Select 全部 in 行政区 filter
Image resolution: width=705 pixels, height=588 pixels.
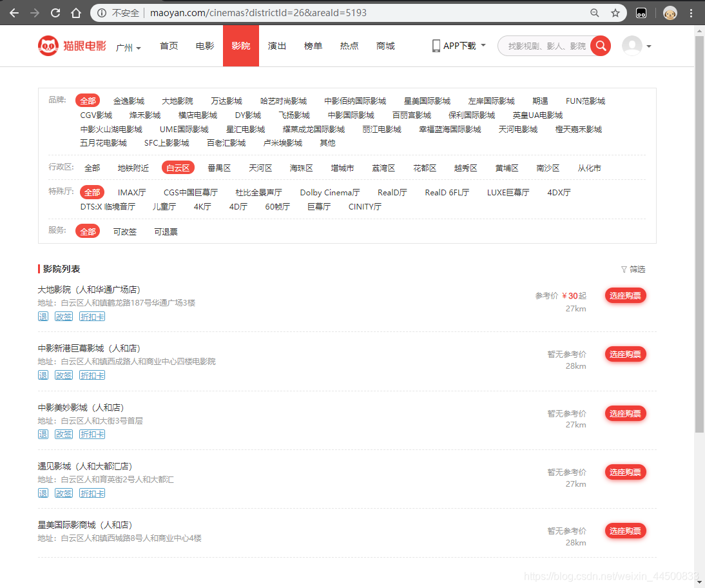pos(92,168)
